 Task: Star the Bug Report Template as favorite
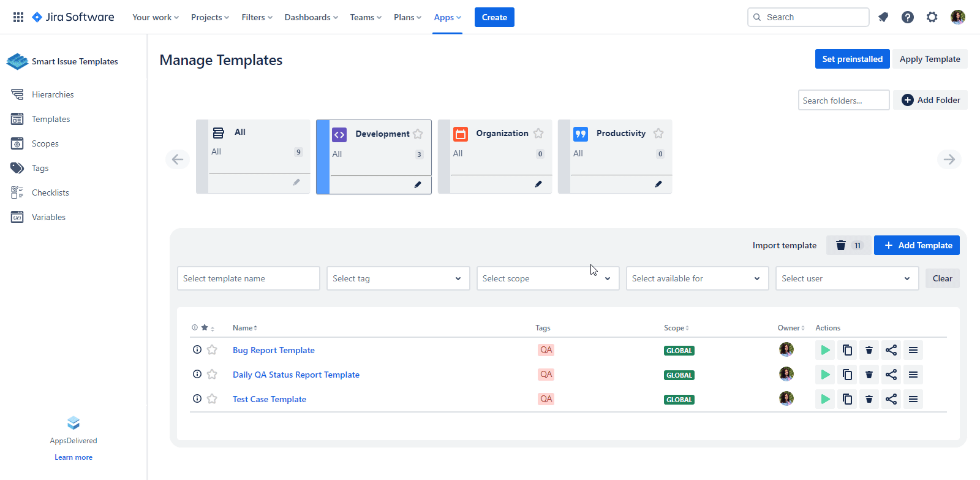point(212,350)
